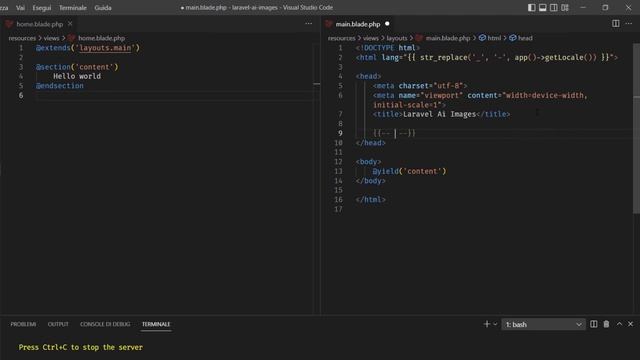Create new terminal with plus icon

pos(487,324)
